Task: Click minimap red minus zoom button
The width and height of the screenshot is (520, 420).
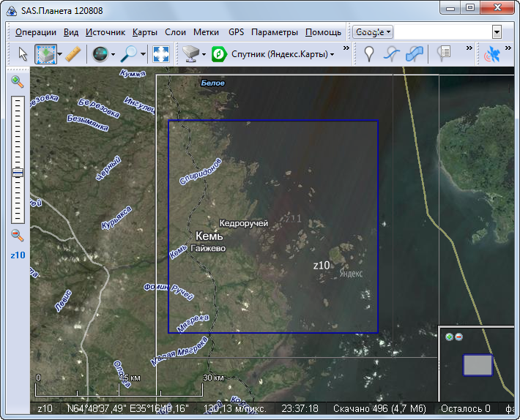Action: click(x=459, y=337)
